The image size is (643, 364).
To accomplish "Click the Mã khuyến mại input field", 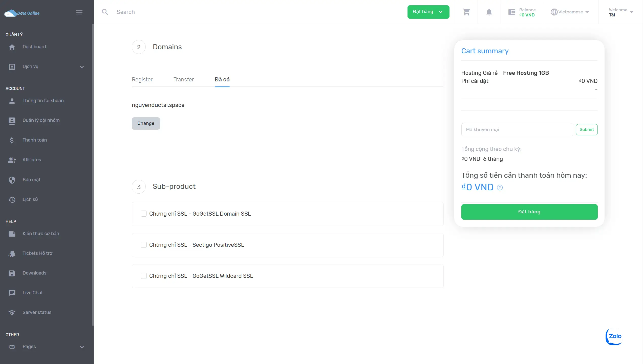I will click(x=517, y=129).
